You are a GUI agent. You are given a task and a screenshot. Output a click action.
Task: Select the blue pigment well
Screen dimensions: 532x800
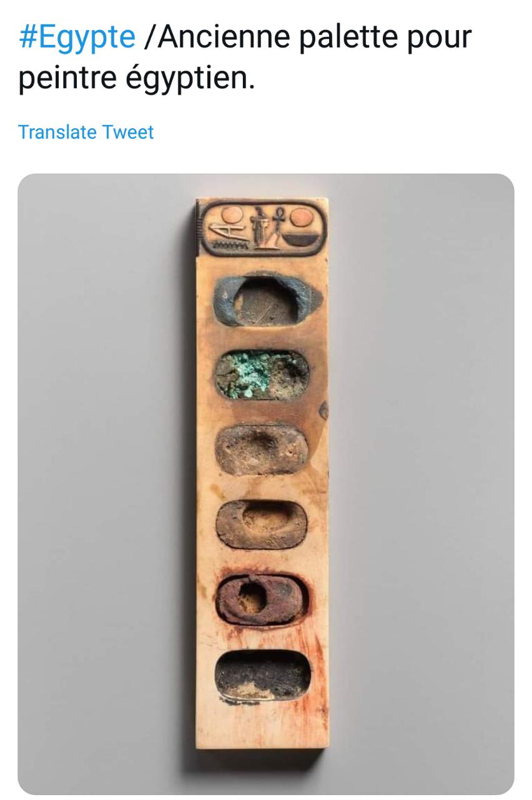[x=269, y=301]
